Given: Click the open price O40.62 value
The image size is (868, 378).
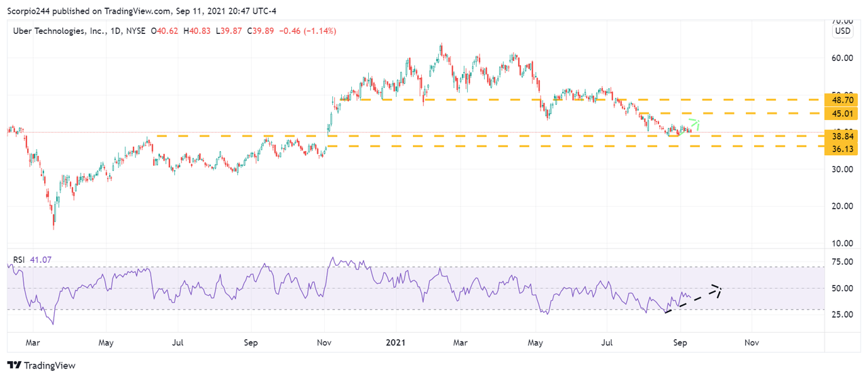Looking at the screenshot, I should click(x=165, y=31).
